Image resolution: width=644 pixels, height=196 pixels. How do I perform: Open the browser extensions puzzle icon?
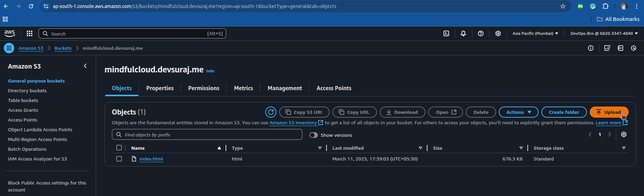pyautogui.click(x=605, y=6)
